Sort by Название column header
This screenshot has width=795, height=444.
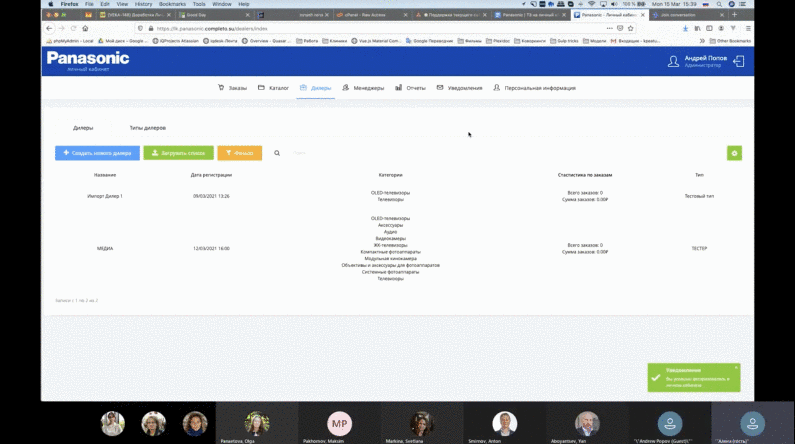(105, 175)
